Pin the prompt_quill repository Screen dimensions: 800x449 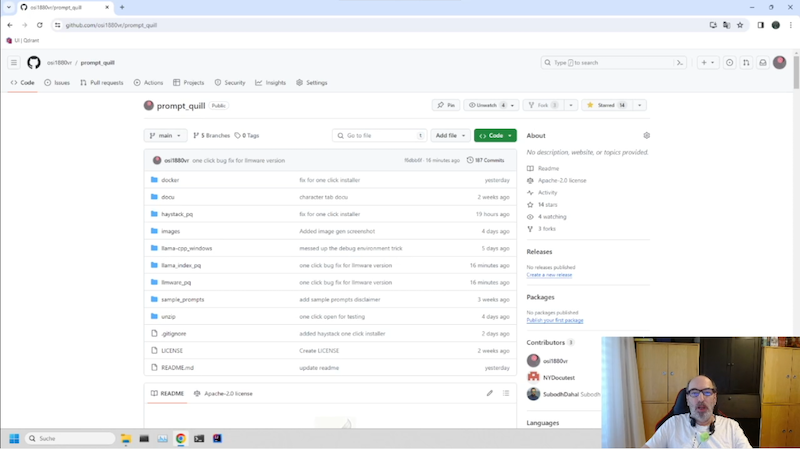(446, 105)
